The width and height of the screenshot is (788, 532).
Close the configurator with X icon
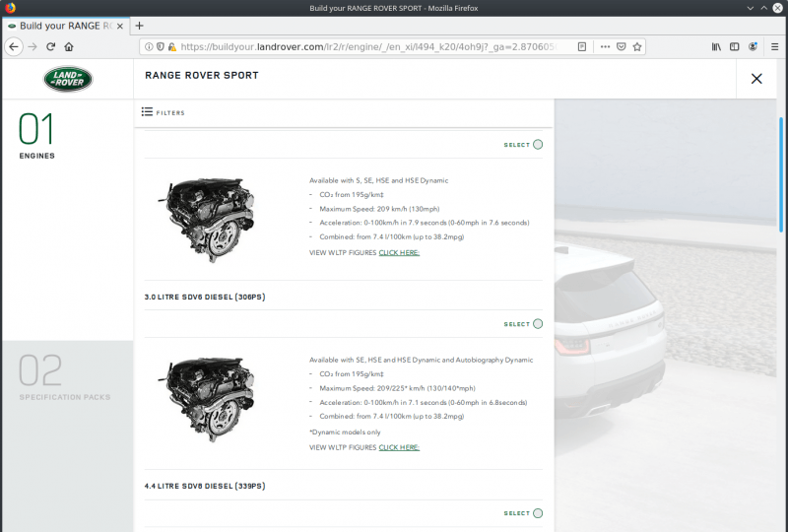point(756,79)
